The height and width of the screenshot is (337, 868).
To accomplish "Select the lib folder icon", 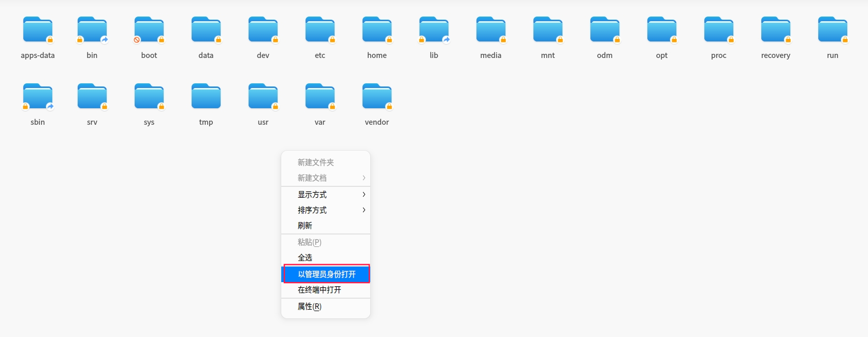I will coord(434,30).
